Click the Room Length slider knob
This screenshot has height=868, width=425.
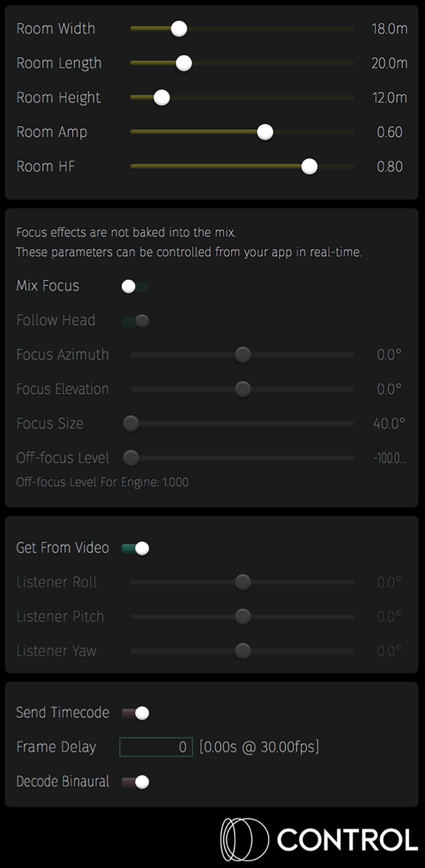point(184,63)
